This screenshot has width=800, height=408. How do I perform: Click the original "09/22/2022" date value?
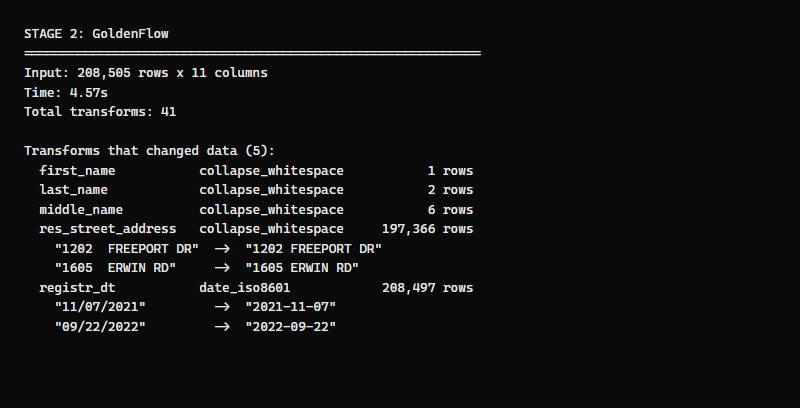pyautogui.click(x=100, y=326)
